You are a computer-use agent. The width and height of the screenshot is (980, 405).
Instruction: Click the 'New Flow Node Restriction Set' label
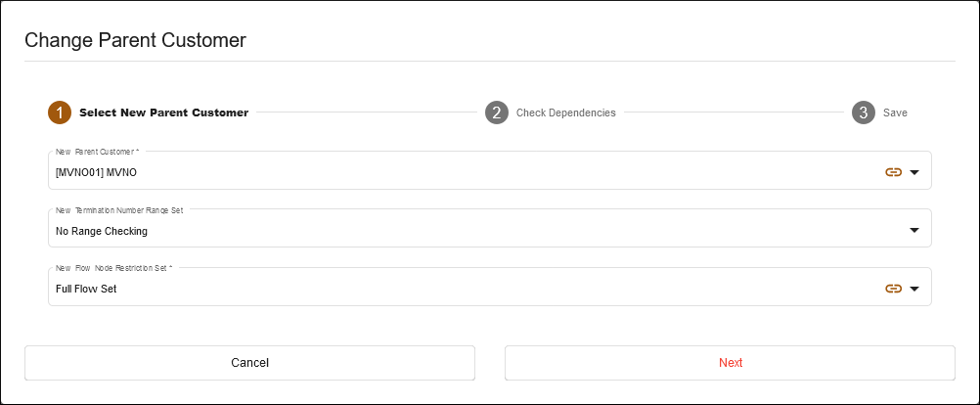click(x=114, y=268)
